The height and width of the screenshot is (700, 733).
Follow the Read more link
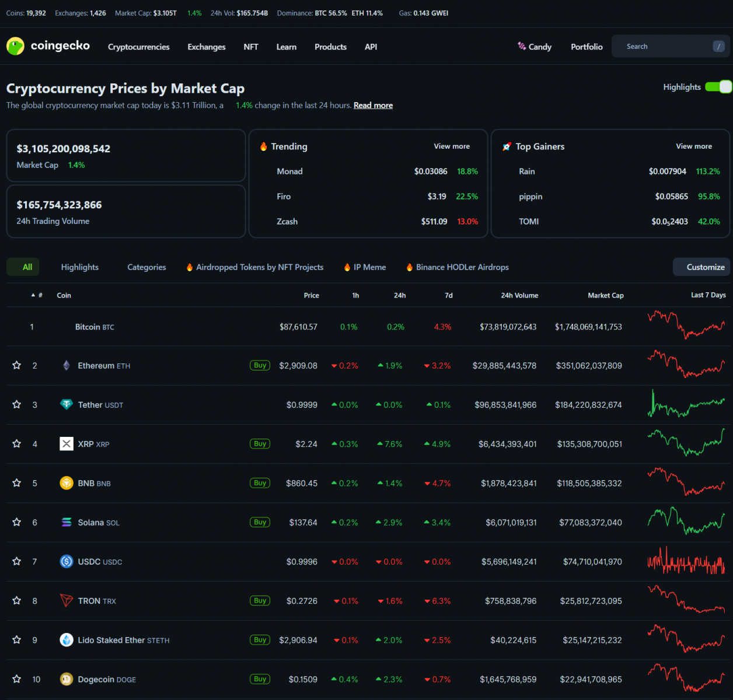[373, 106]
